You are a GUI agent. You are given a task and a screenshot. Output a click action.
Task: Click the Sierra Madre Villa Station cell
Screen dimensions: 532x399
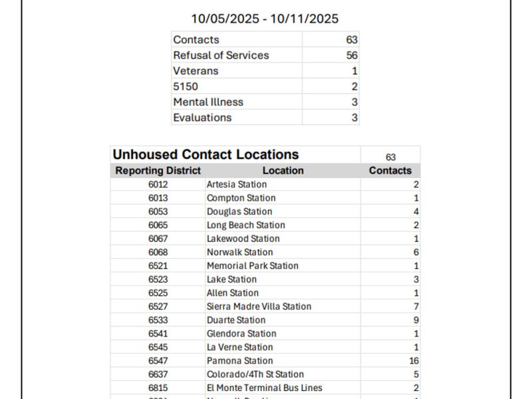tap(259, 307)
